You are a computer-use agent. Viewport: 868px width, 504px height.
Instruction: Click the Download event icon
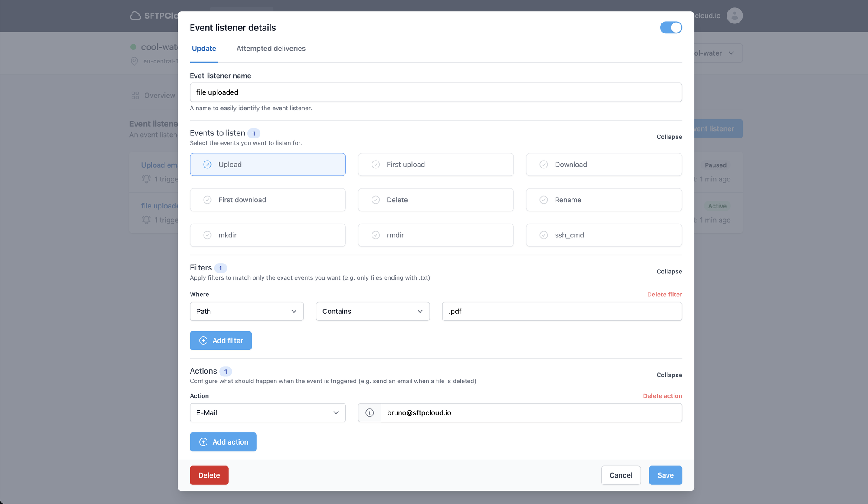pos(543,165)
